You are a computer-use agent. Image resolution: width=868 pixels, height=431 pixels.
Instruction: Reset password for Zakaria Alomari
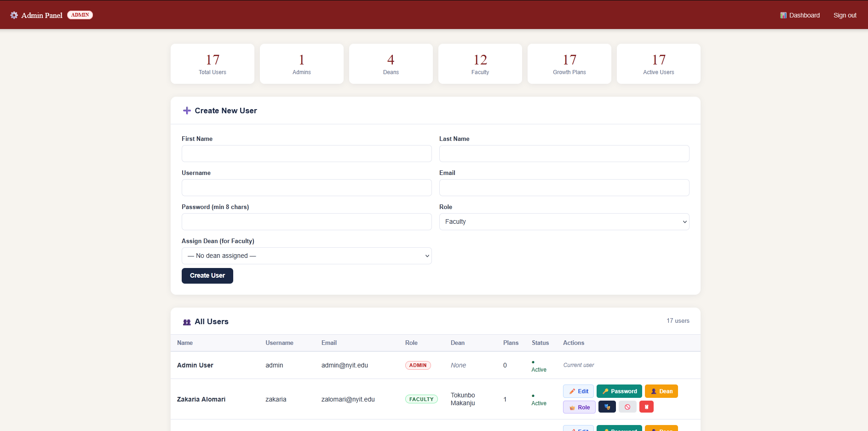point(619,391)
